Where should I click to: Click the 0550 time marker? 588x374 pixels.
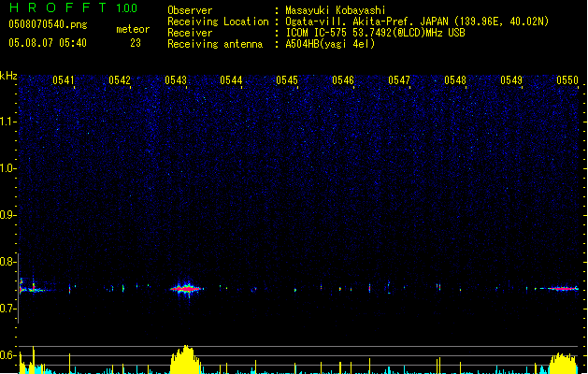click(567, 80)
